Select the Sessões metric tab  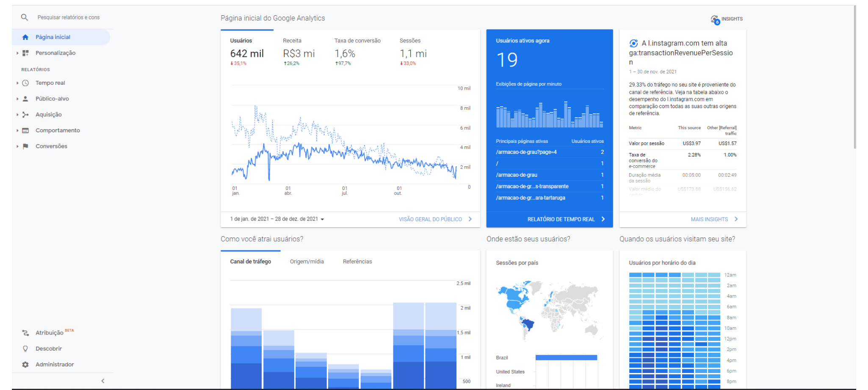click(x=413, y=52)
